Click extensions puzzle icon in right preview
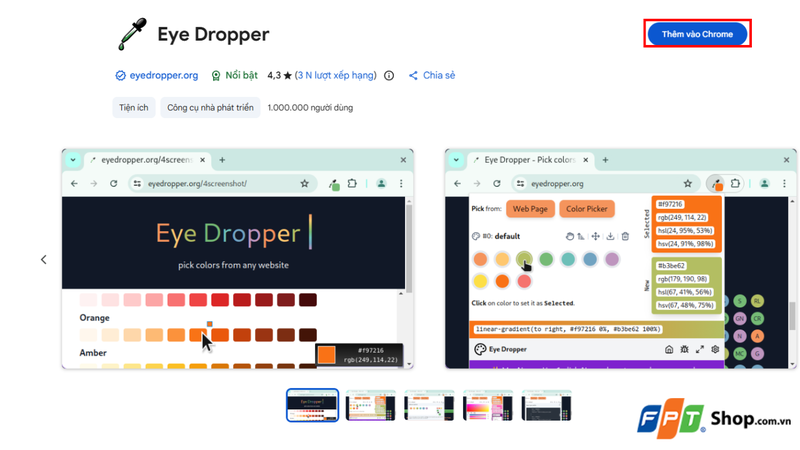Screen dimensions: 800x450 (x=735, y=183)
